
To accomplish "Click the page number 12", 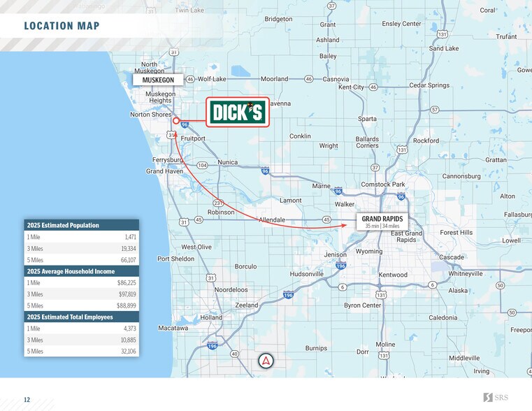I will coord(27,400).
